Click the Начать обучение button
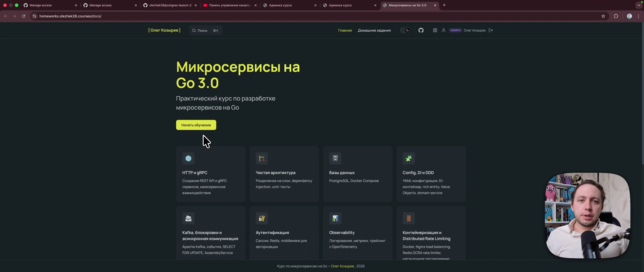The width and height of the screenshot is (644, 272). [x=196, y=125]
